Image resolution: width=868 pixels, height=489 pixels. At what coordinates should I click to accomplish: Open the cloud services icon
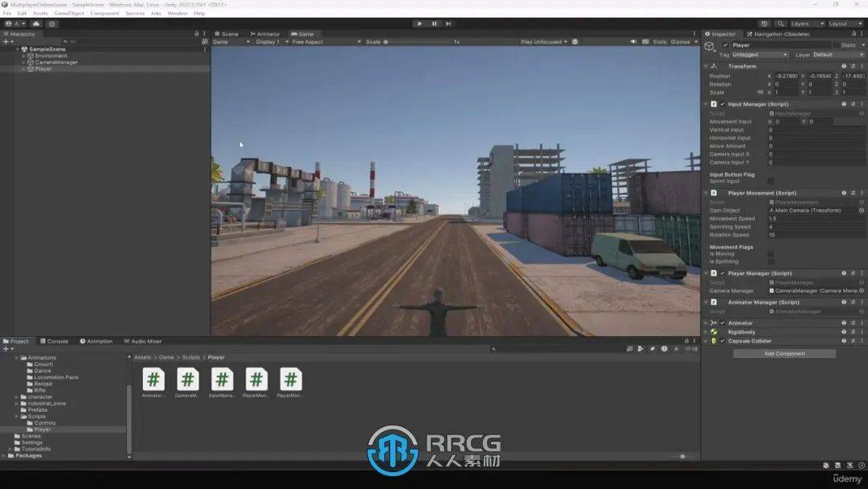click(36, 23)
